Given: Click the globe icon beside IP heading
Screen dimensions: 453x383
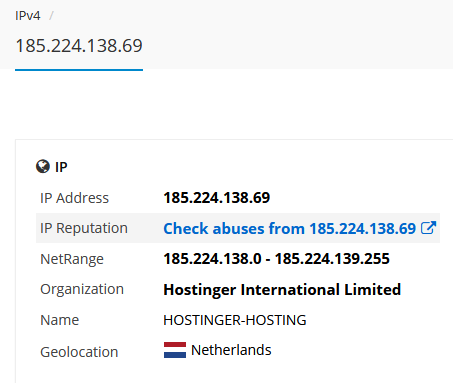Looking at the screenshot, I should click(x=43, y=166).
